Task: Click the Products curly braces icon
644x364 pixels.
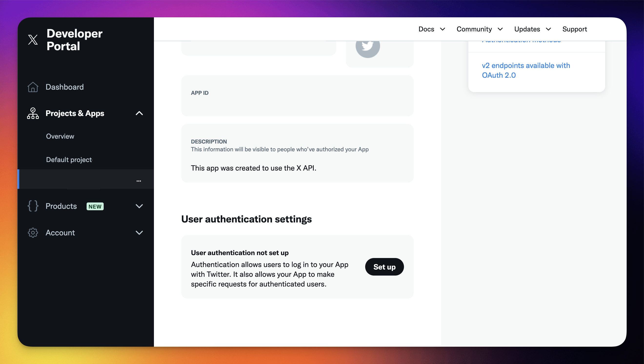Action: [33, 206]
